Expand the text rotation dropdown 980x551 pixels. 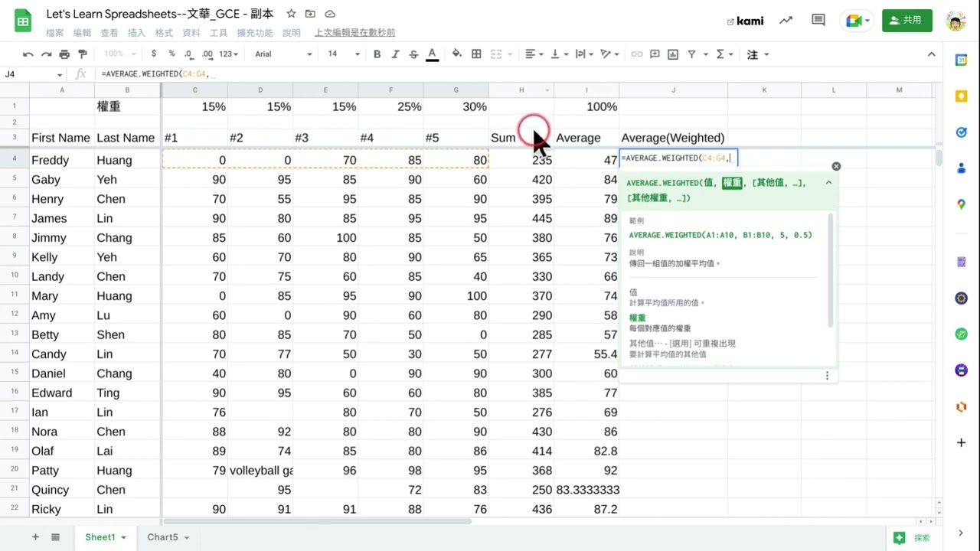(x=610, y=54)
